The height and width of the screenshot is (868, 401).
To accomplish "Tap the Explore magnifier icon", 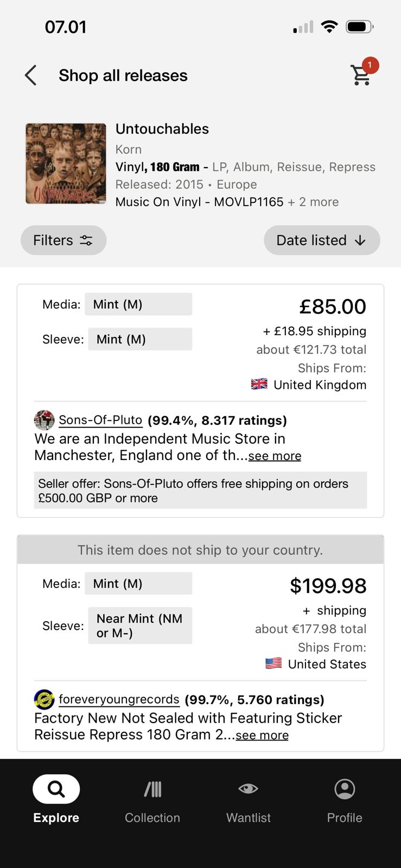I will point(56,789).
